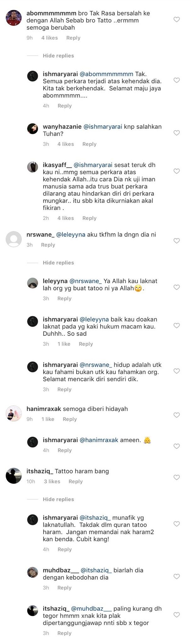Like ikasyaff__'s reply with the heart
Screen dimensions: 191x644
click(177, 171)
